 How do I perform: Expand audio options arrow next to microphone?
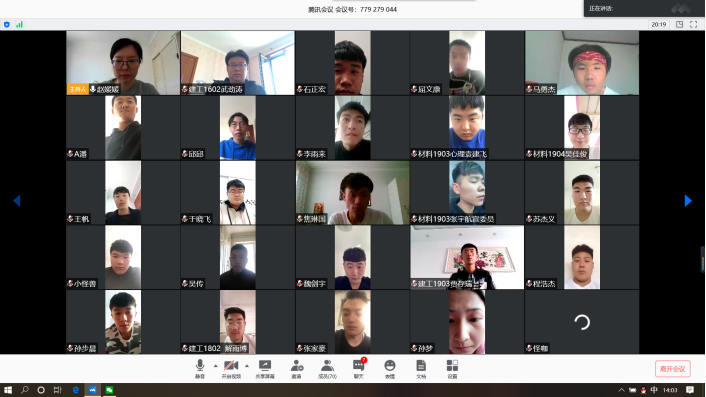(x=215, y=366)
